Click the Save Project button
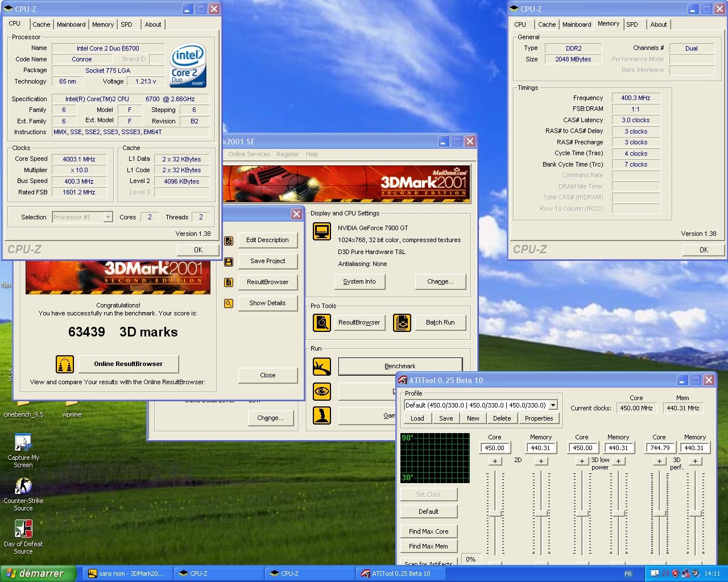The image size is (728, 582). coord(267,261)
